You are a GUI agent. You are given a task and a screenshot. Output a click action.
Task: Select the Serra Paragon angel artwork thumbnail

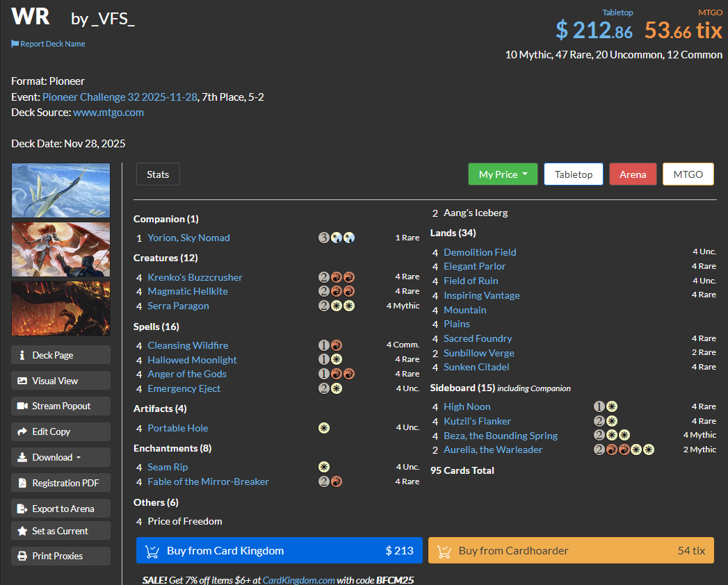click(x=60, y=249)
